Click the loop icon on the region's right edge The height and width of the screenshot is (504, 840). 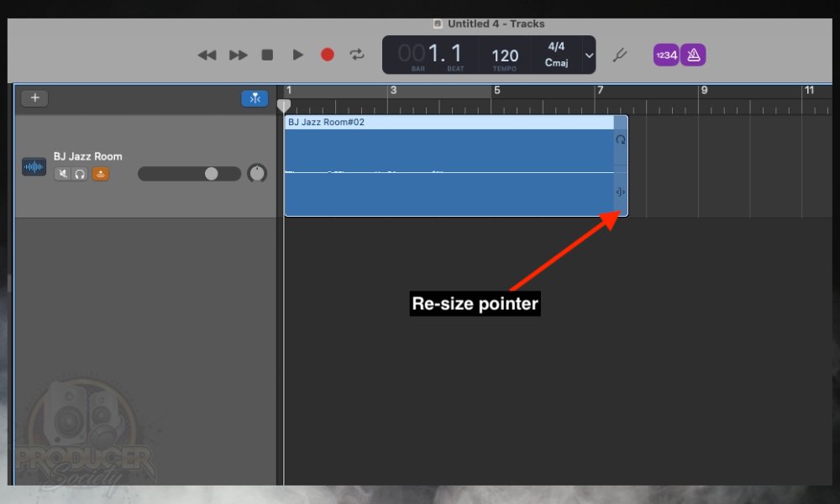621,139
